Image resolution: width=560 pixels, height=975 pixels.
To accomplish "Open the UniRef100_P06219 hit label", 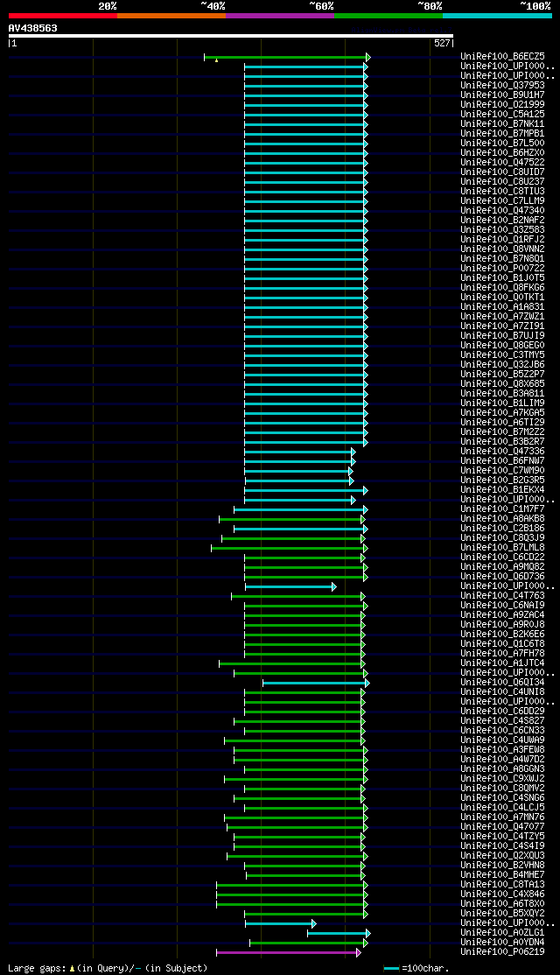I will (x=503, y=952).
